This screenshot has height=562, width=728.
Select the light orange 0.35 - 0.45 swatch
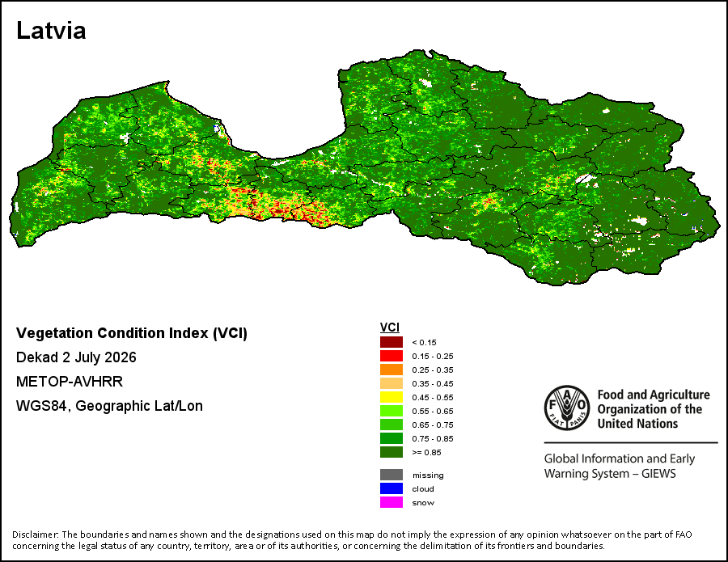[x=392, y=383]
